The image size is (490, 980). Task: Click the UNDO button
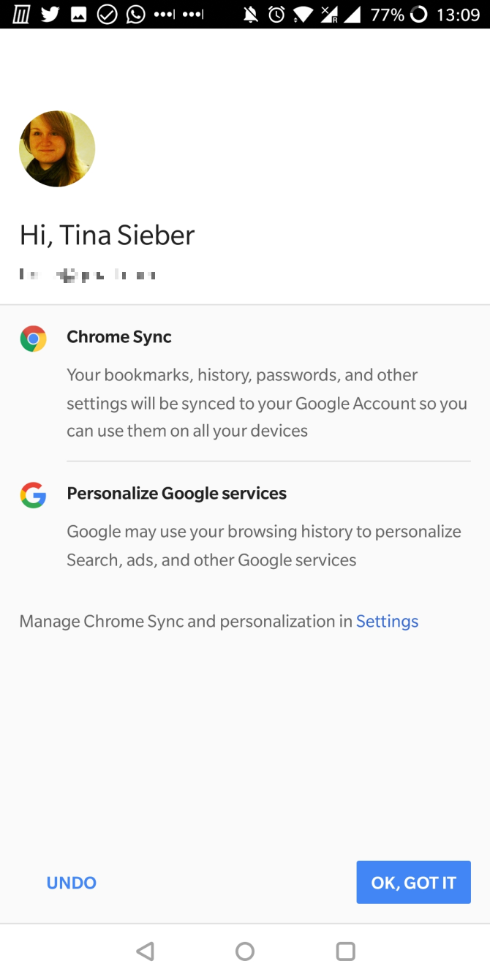pos(72,883)
